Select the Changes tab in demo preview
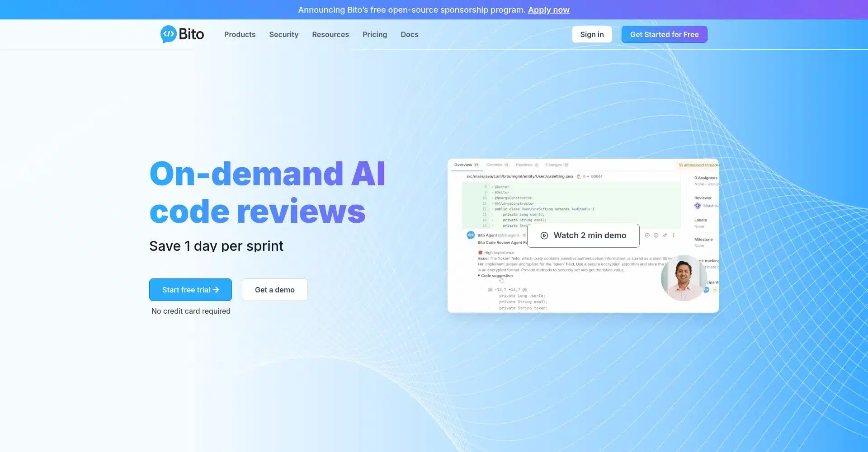The image size is (868, 452). coord(557,165)
